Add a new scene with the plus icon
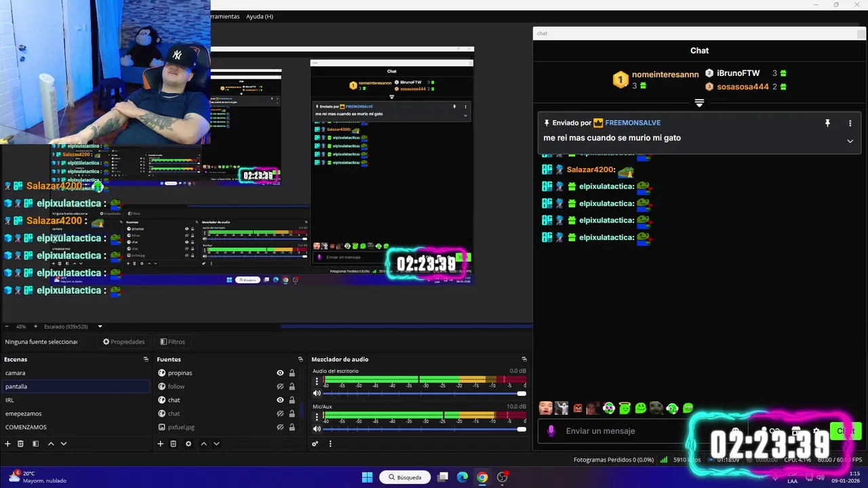The image size is (868, 488). pyautogui.click(x=7, y=444)
